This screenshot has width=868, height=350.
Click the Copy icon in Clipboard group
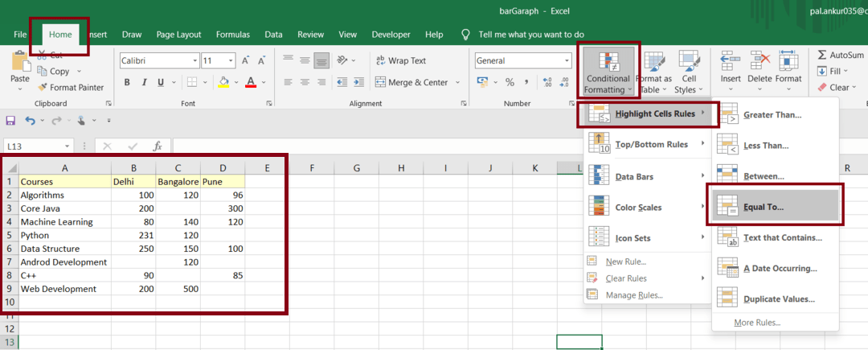tap(43, 71)
